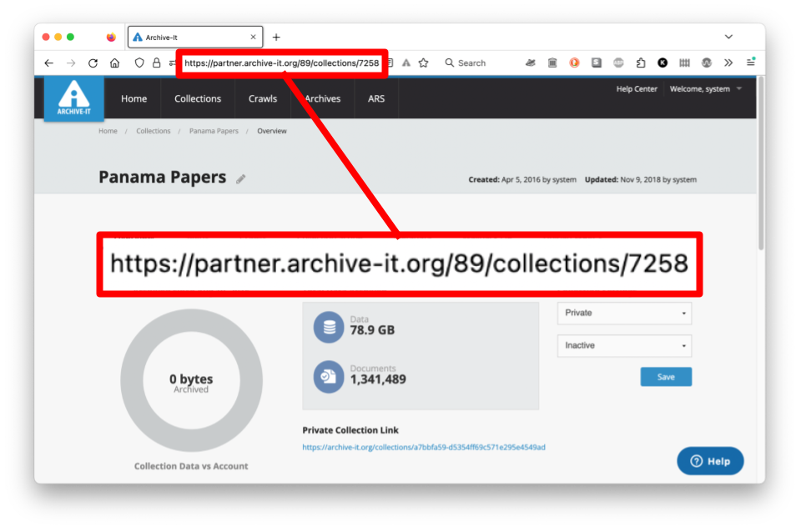Open the Private visibility dropdown
This screenshot has height=532, width=801.
click(x=624, y=313)
